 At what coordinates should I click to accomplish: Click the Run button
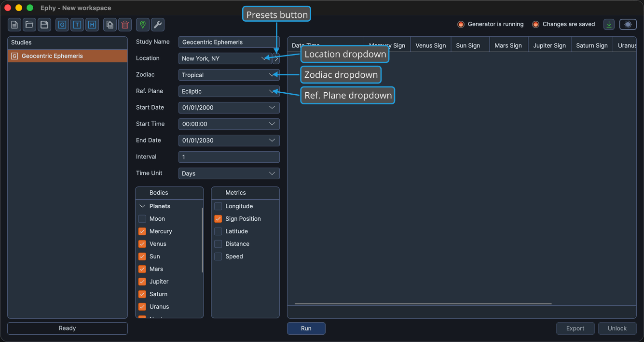click(306, 328)
